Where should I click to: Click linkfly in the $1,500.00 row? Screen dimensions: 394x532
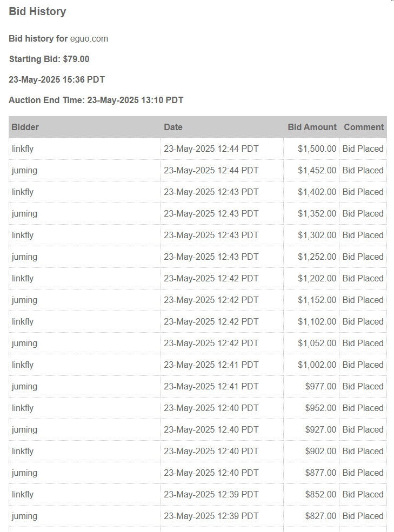(x=23, y=149)
